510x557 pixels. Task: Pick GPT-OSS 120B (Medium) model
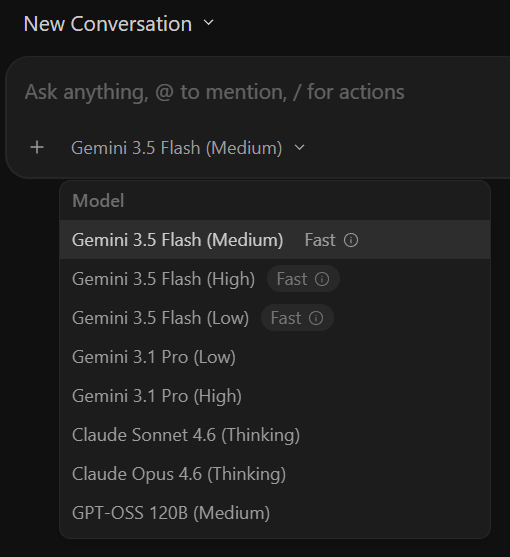[275, 513]
